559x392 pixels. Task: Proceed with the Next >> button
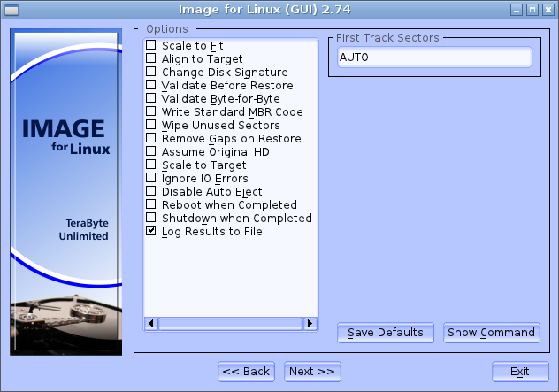(x=312, y=372)
